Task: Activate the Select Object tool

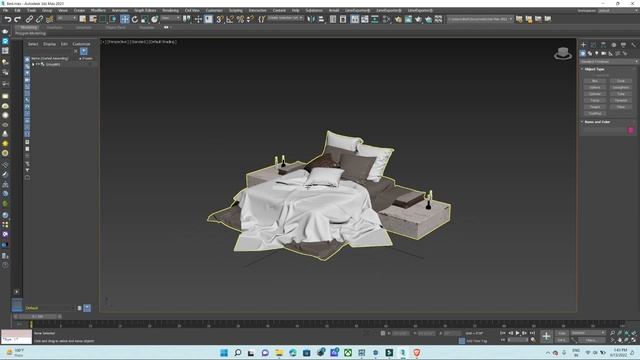Action: [x=83, y=19]
